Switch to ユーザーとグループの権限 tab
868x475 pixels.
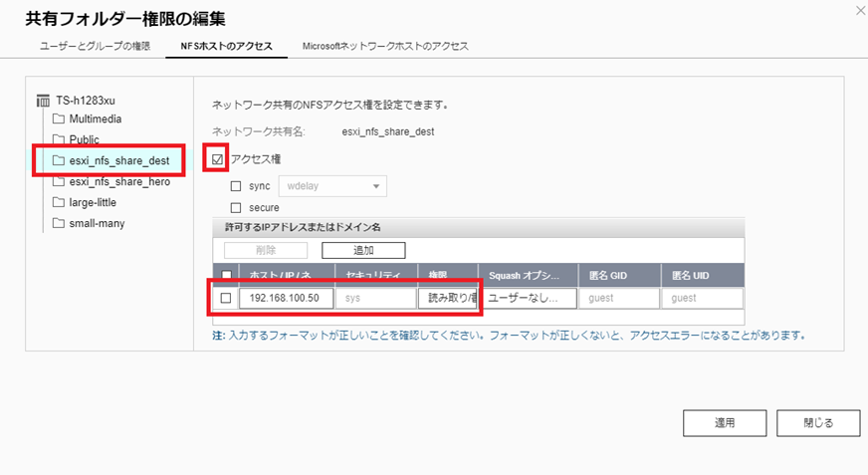point(95,46)
